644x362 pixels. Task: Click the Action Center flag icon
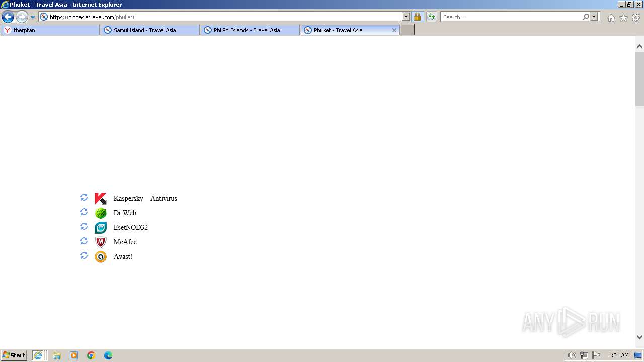tap(596, 355)
